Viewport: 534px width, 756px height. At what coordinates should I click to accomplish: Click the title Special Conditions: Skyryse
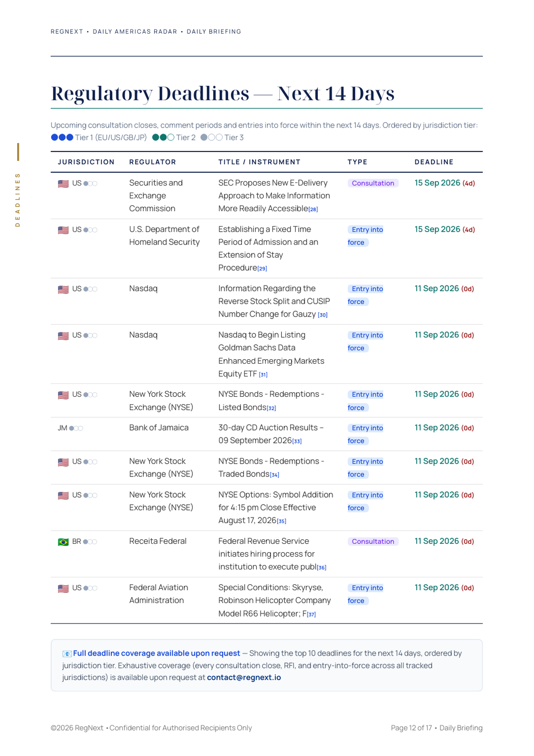(275, 601)
